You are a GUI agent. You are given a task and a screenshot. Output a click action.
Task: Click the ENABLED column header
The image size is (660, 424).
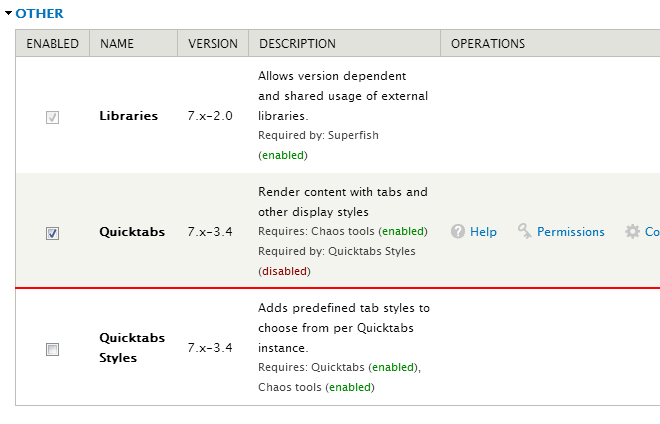coord(53,43)
